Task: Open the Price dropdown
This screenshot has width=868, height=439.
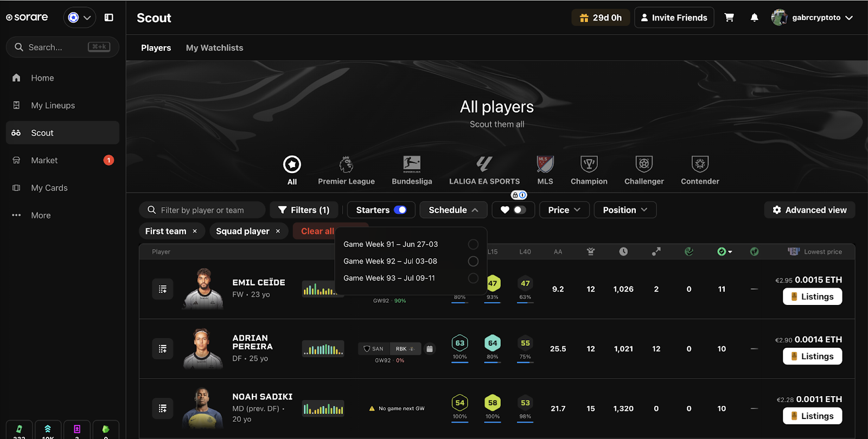Action: [x=564, y=210]
